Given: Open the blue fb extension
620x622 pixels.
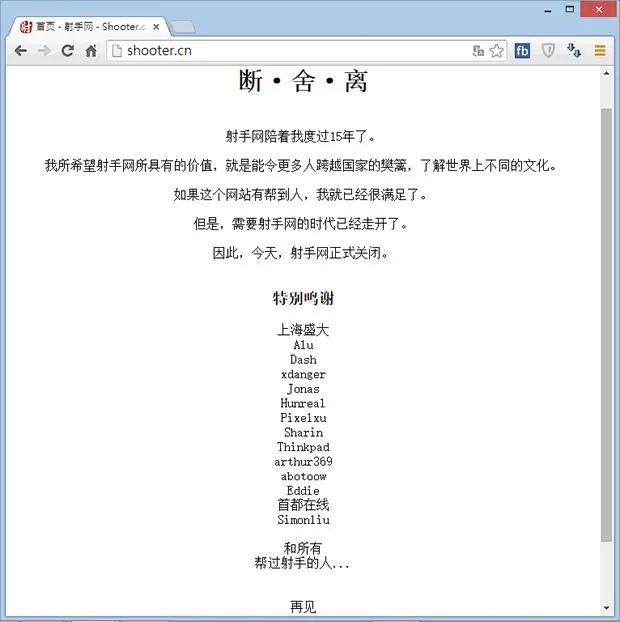Looking at the screenshot, I should (522, 51).
